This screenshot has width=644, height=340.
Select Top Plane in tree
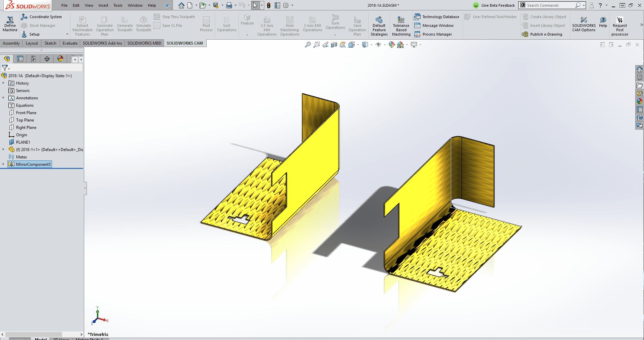click(25, 120)
